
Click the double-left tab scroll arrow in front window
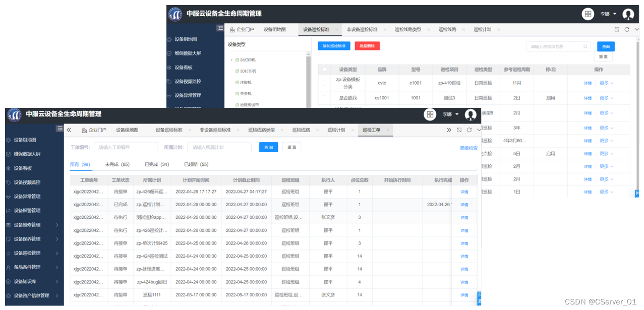(x=69, y=130)
